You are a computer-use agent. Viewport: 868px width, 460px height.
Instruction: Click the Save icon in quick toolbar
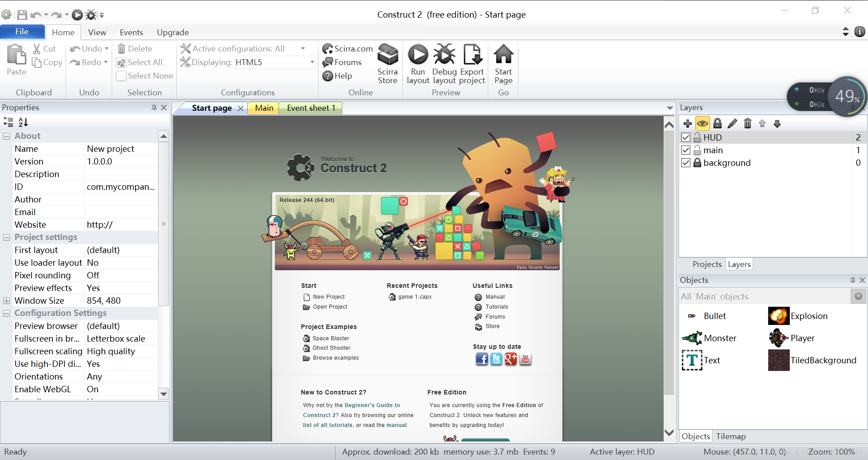(22, 15)
